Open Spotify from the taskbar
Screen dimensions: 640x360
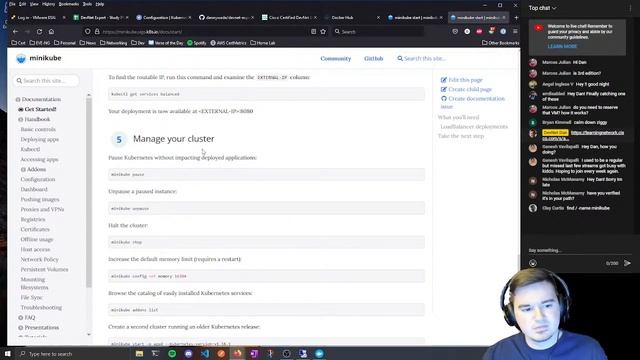pos(172,353)
